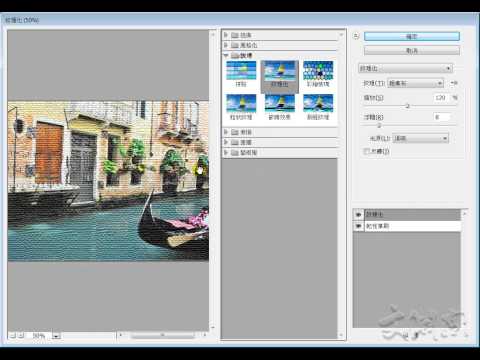Toggle visibility eye of the second effect layer
Image resolution: width=480 pixels, height=360 pixels.
[358, 226]
